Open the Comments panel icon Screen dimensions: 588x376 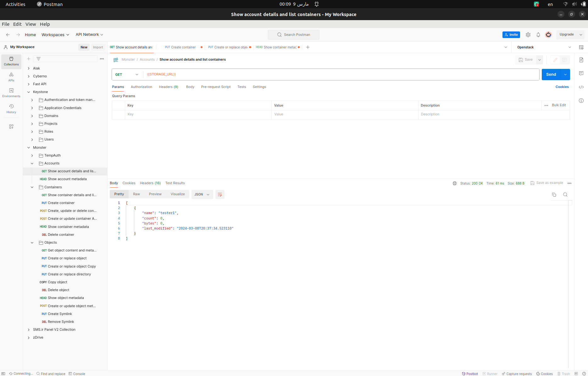581,73
